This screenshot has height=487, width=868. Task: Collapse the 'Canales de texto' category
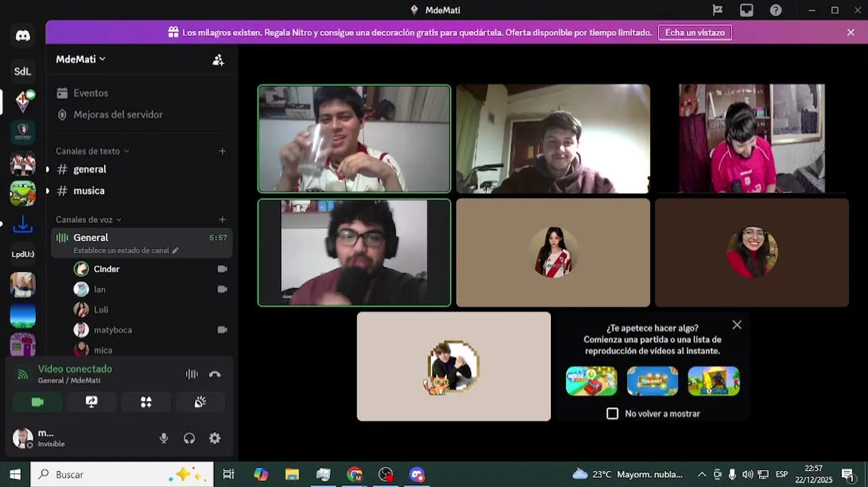point(92,151)
